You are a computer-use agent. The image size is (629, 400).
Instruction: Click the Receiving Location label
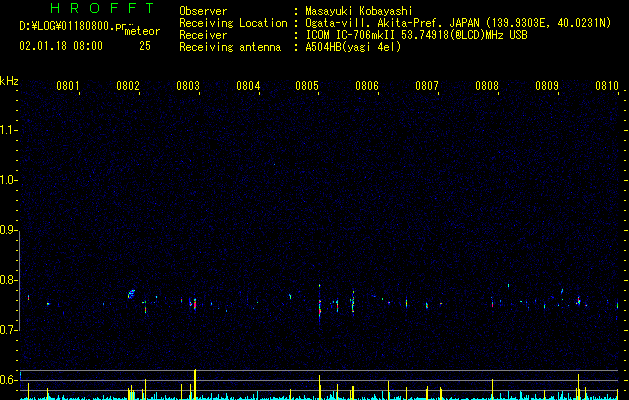(x=233, y=23)
